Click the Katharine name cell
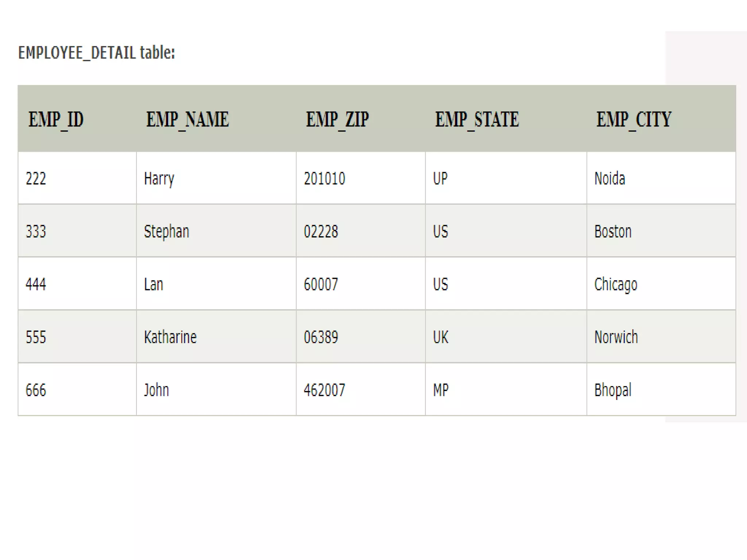 tap(216, 337)
